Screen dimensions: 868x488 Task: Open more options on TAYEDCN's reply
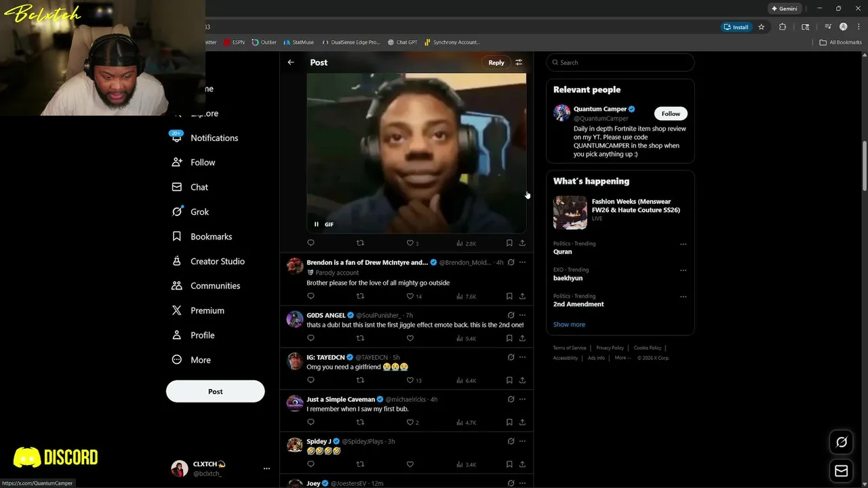coord(522,357)
